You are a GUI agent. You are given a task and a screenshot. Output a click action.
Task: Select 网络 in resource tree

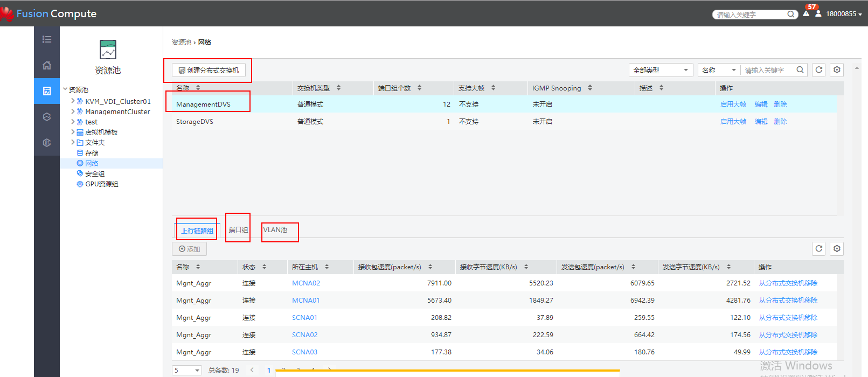pyautogui.click(x=92, y=163)
